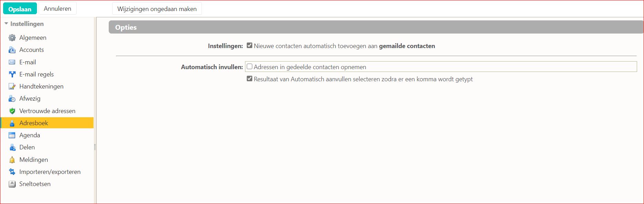644x204 pixels.
Task: Go to the Sneltoetsen section
Action: [x=35, y=184]
